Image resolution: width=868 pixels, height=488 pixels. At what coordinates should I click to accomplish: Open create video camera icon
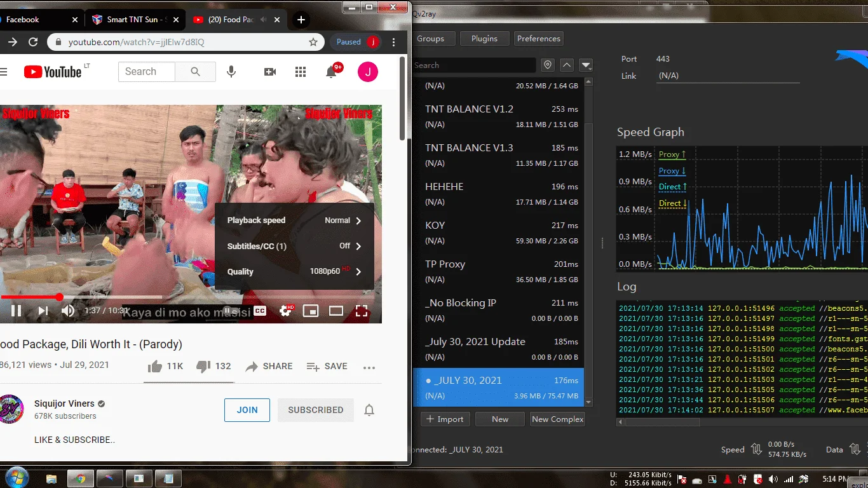coord(270,72)
